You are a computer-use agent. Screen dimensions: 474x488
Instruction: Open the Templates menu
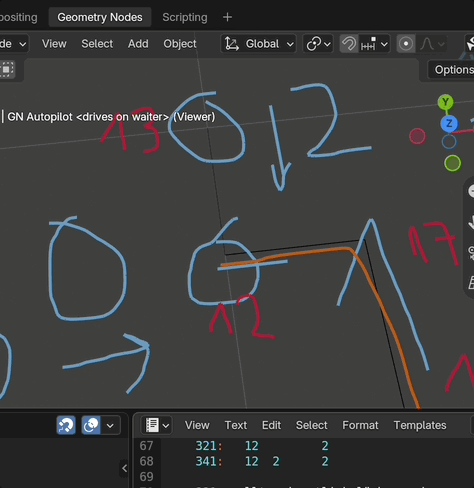click(x=420, y=425)
